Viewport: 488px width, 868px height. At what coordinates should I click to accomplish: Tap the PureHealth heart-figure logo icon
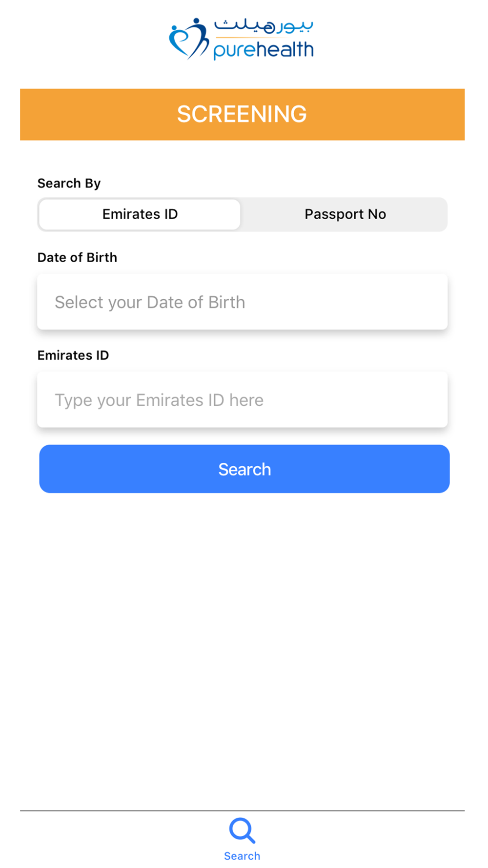pos(189,39)
